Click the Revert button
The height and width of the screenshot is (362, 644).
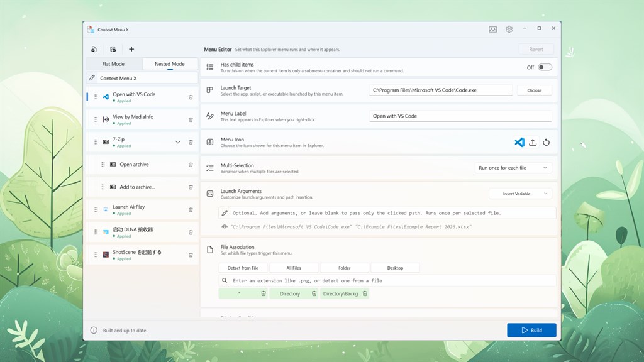536,49
